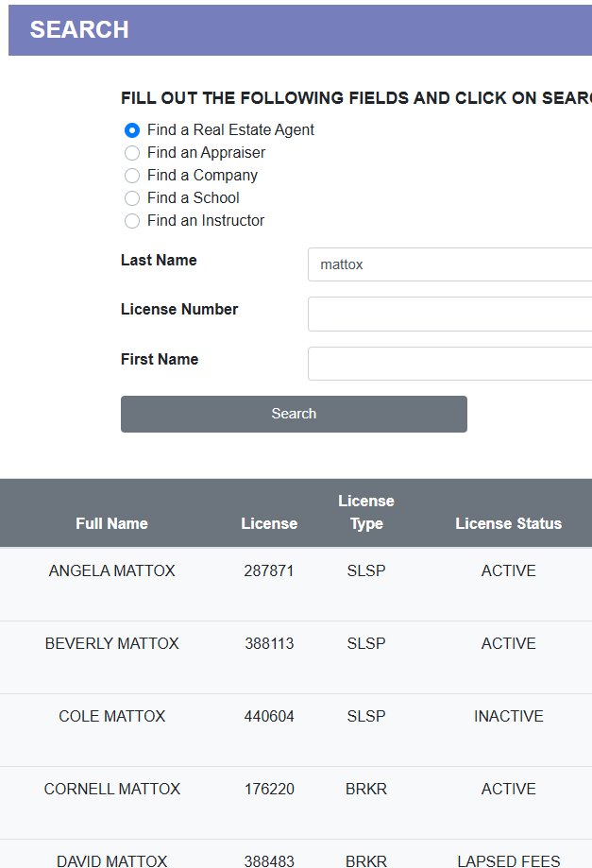Select CORNELL MATTOX name cell
The image size is (592, 868).
111,789
